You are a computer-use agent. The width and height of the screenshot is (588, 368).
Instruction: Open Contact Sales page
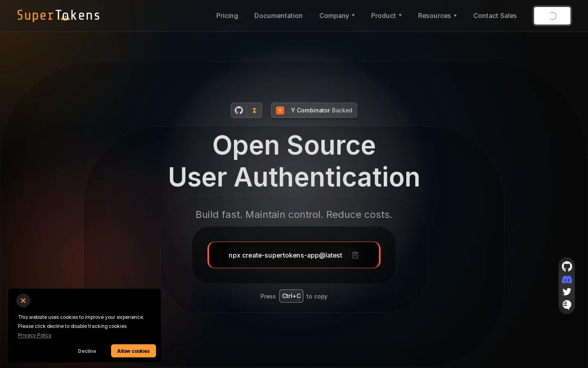[x=495, y=16]
